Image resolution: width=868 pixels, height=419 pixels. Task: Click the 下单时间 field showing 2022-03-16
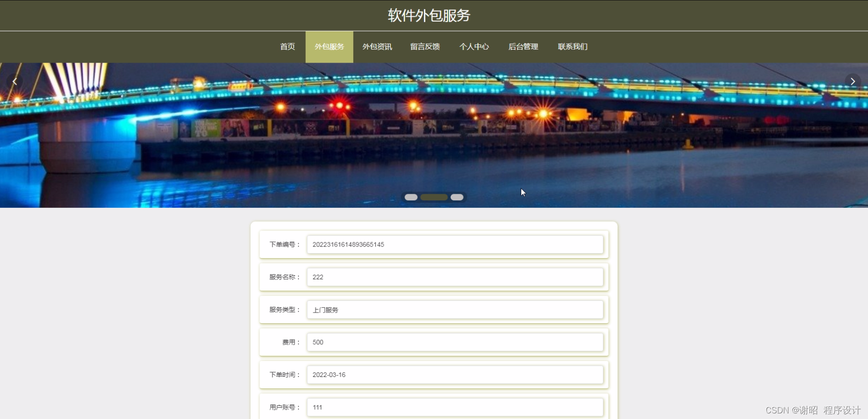coord(455,375)
